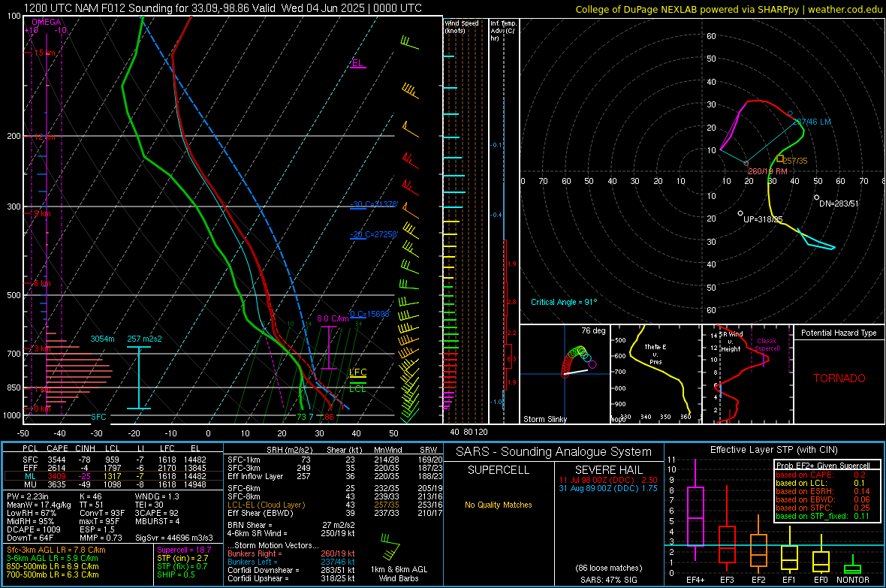Click the orange square marker beside 257/35
This screenshot has width=886, height=588.
(780, 159)
